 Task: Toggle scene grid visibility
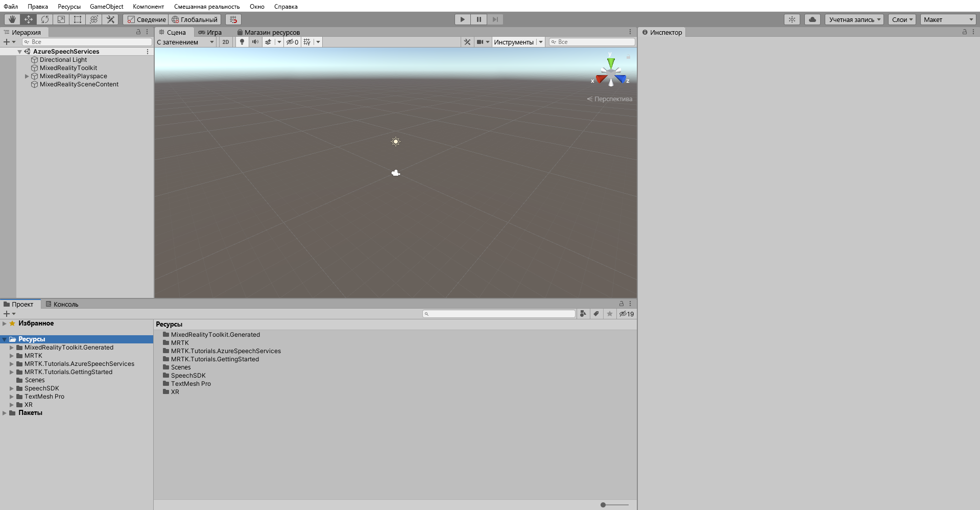click(x=307, y=42)
